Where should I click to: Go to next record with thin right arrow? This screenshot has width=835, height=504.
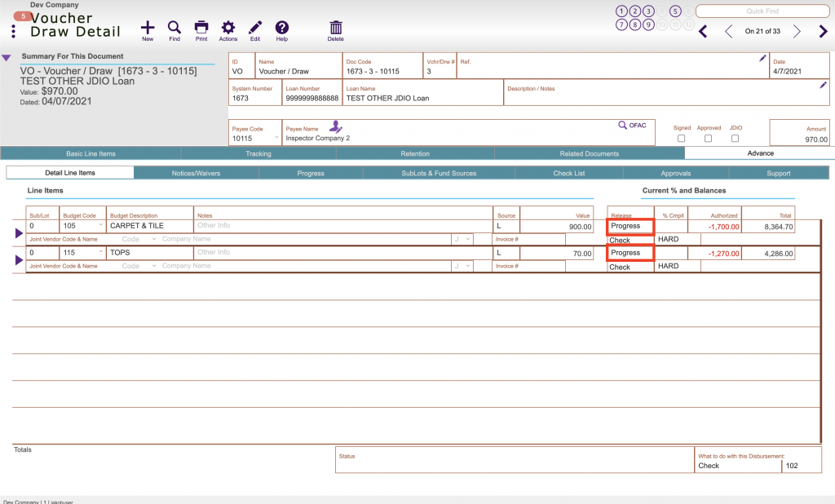point(797,32)
